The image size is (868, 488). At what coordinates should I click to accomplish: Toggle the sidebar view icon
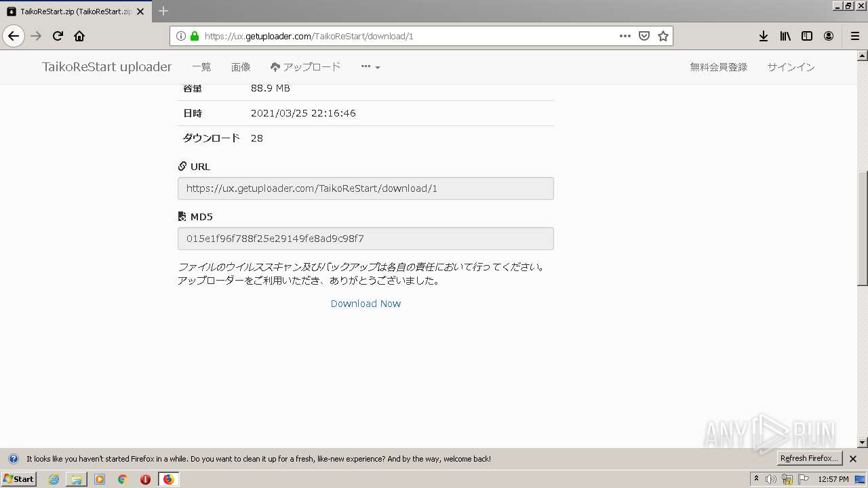(807, 36)
